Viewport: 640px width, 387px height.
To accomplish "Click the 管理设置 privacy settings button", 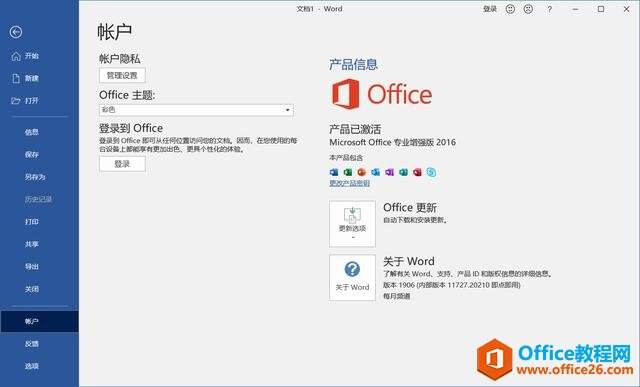I will (122, 76).
